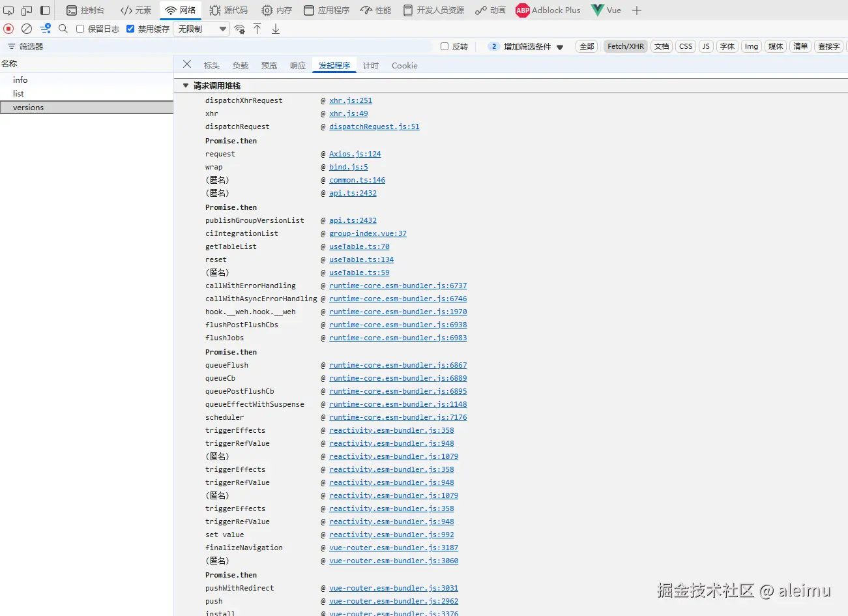Select the Network (网络) panel tab
The image size is (848, 616).
pos(180,10)
